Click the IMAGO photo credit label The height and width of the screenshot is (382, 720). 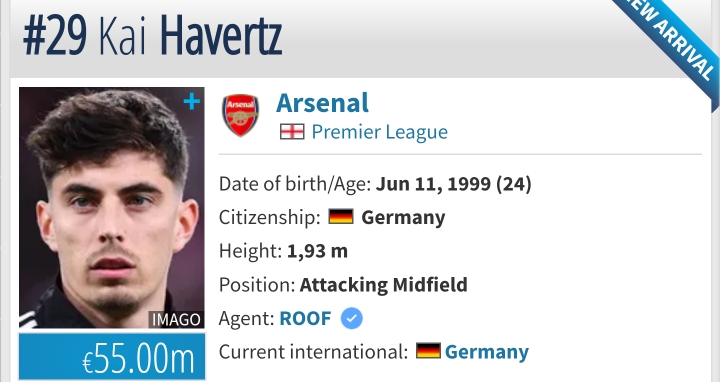coord(176,320)
